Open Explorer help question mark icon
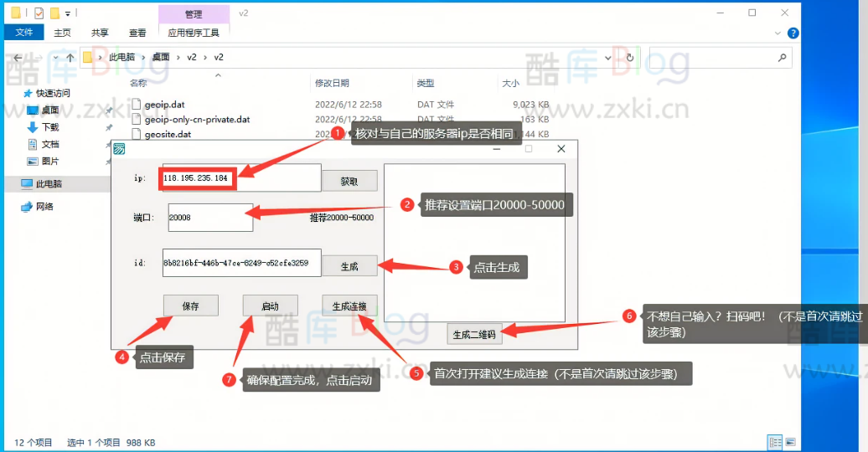The width and height of the screenshot is (868, 452). click(793, 33)
